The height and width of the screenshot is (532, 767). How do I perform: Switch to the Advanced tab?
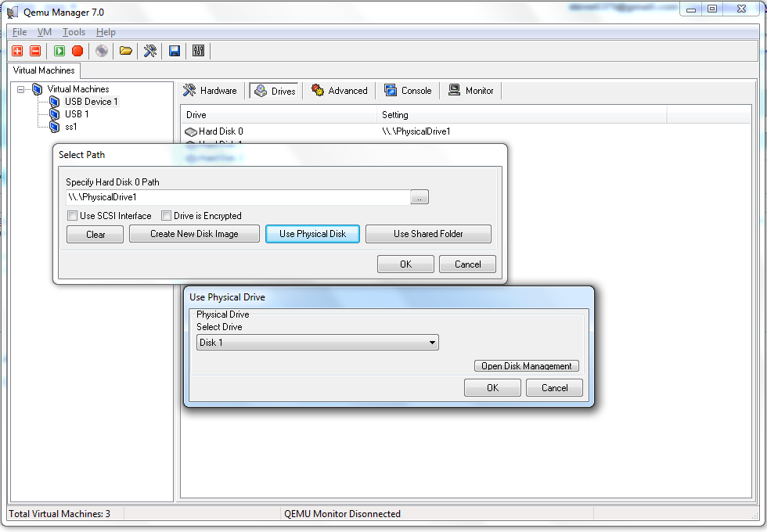click(340, 91)
